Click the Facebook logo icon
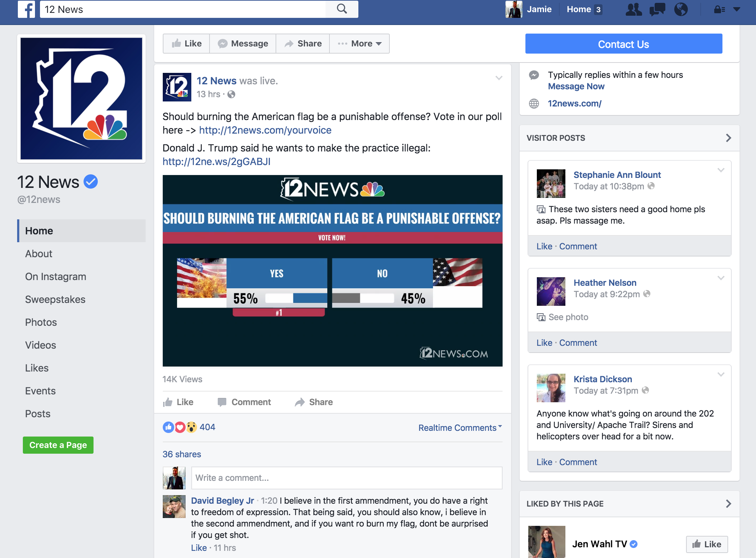 [x=26, y=9]
